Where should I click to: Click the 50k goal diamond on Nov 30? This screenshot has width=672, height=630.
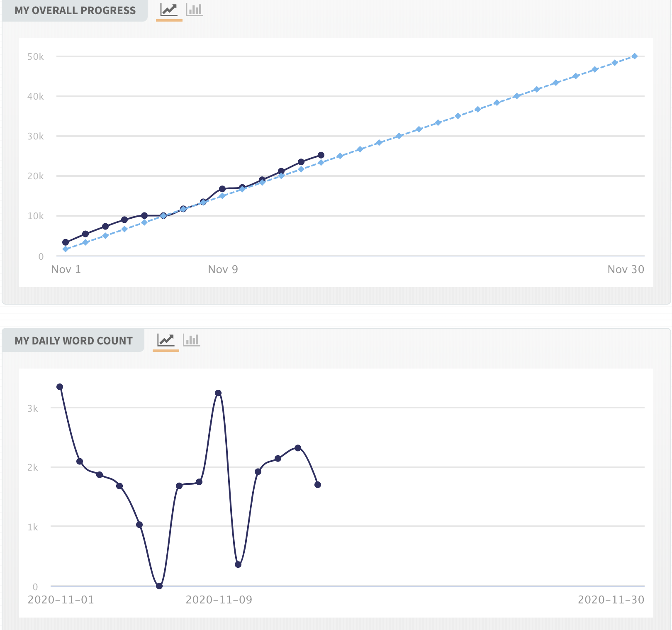pyautogui.click(x=635, y=56)
